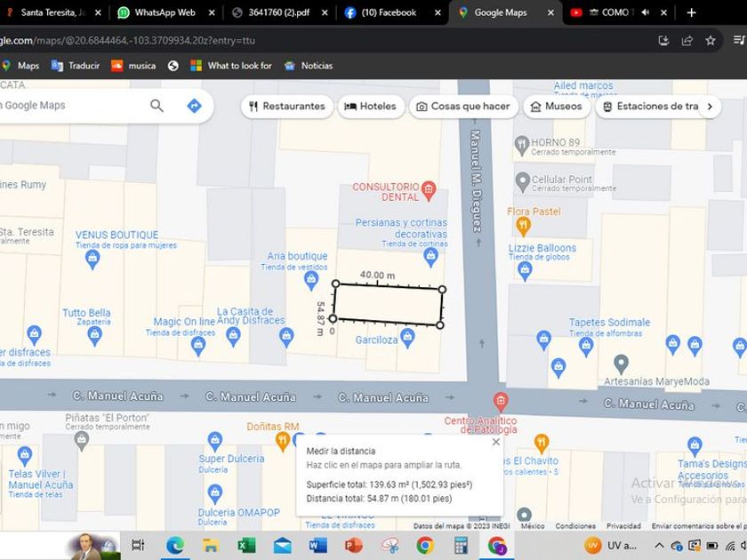Click the Google Maps search magnifier icon
Viewport: 747px width, 560px height.
click(x=157, y=106)
